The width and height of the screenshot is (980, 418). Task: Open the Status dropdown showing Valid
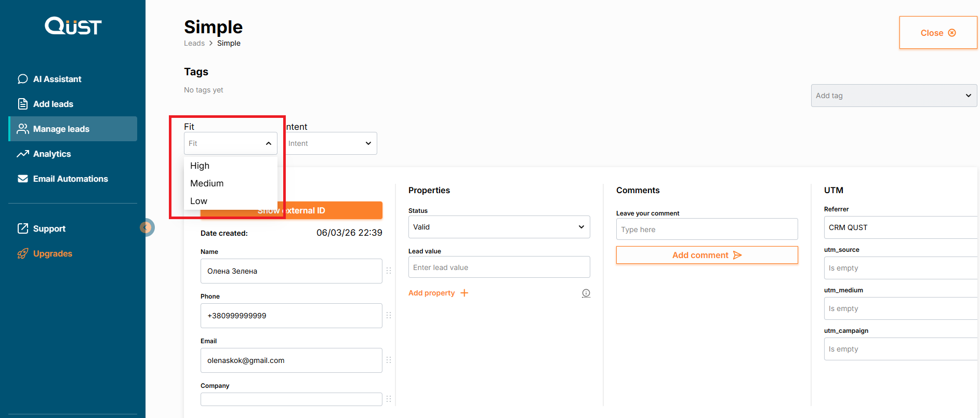coord(498,227)
